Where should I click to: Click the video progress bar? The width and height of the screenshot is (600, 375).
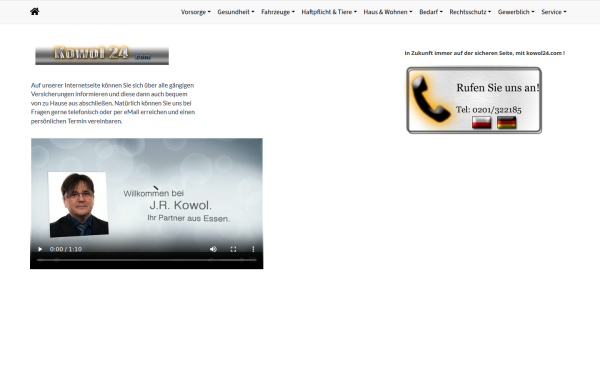coord(147,260)
